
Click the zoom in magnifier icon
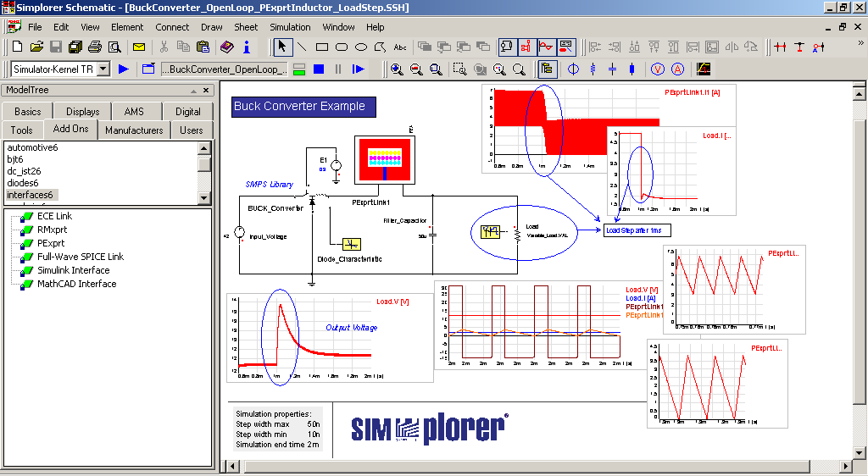pos(397,69)
